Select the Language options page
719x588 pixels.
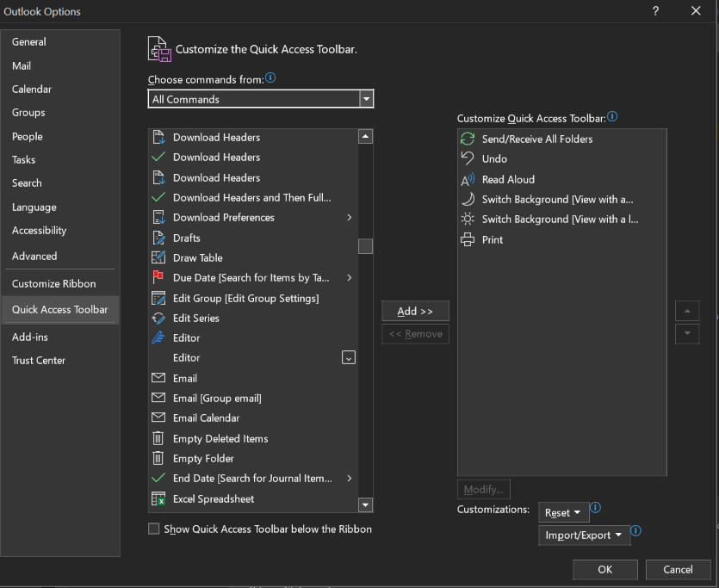coord(34,207)
